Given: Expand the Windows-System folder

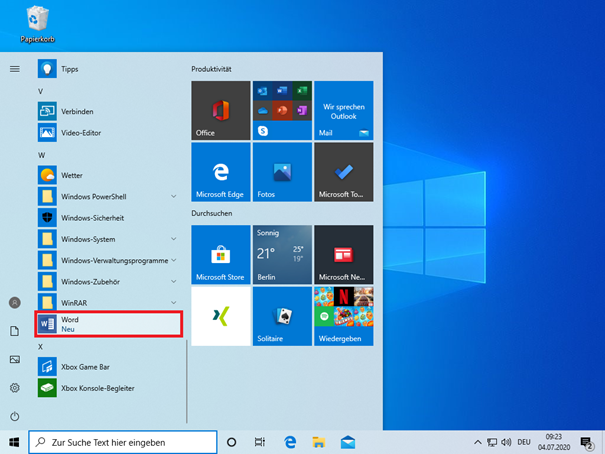Looking at the screenshot, I should click(x=174, y=239).
